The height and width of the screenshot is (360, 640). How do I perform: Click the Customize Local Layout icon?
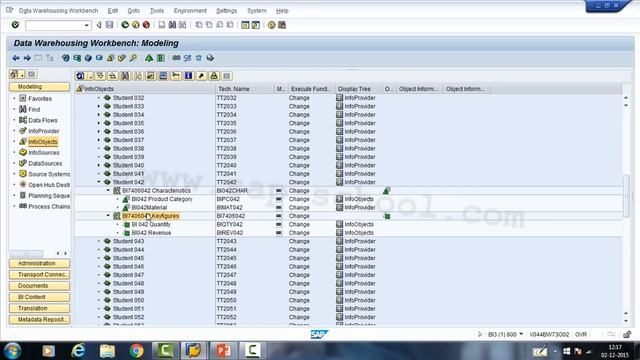pyautogui.click(x=282, y=25)
